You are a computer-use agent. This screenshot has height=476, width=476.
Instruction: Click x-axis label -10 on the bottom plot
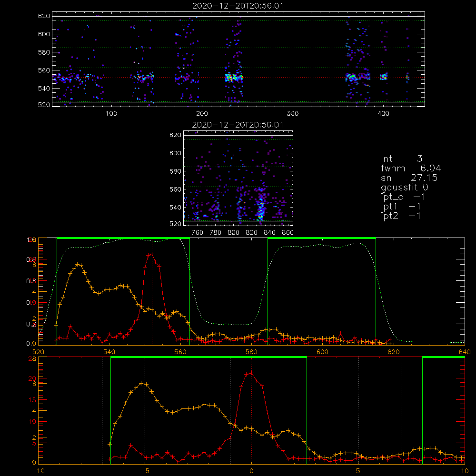click(38, 471)
